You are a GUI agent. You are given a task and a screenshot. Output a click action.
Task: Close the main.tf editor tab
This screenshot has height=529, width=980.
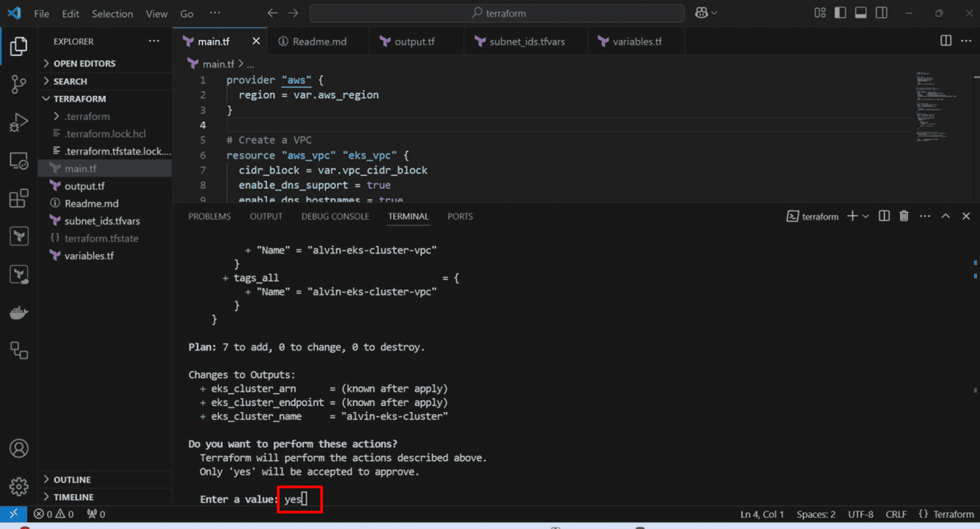(x=256, y=41)
